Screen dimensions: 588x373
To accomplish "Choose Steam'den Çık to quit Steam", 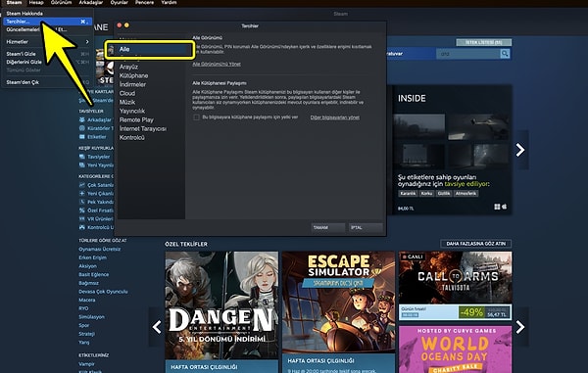I will (x=47, y=82).
